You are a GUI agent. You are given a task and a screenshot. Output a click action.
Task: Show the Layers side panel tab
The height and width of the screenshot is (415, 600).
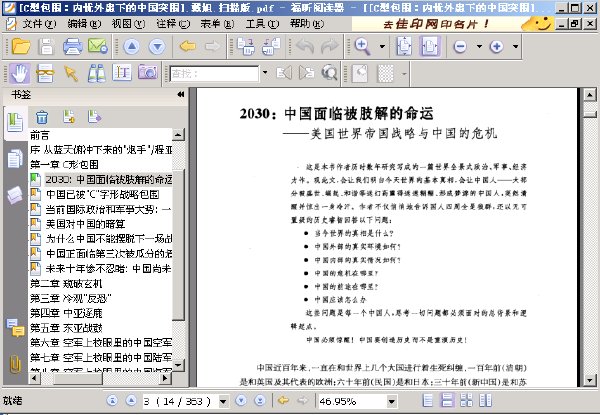15,195
